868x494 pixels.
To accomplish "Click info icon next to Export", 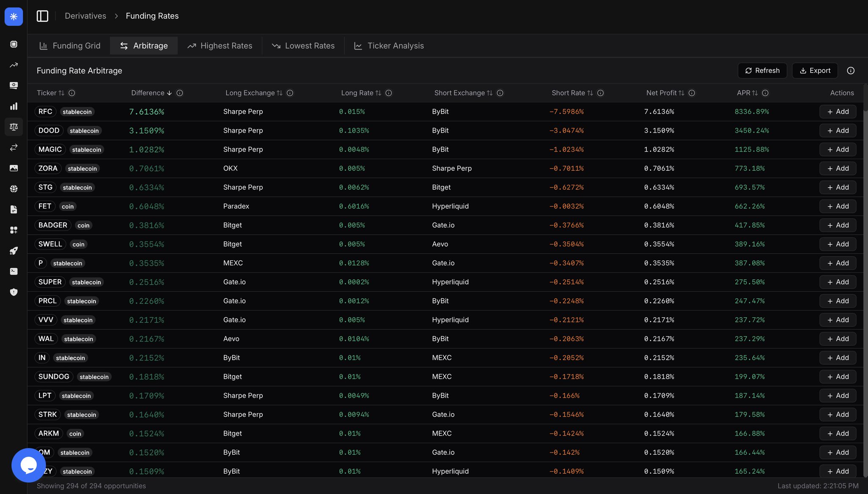I will coord(850,71).
